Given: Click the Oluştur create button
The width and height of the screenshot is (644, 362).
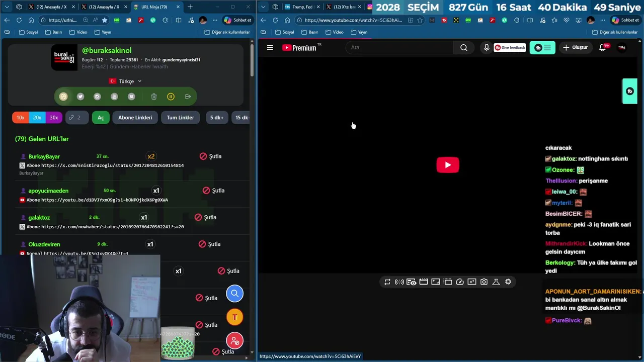Looking at the screenshot, I should click(575, 48).
